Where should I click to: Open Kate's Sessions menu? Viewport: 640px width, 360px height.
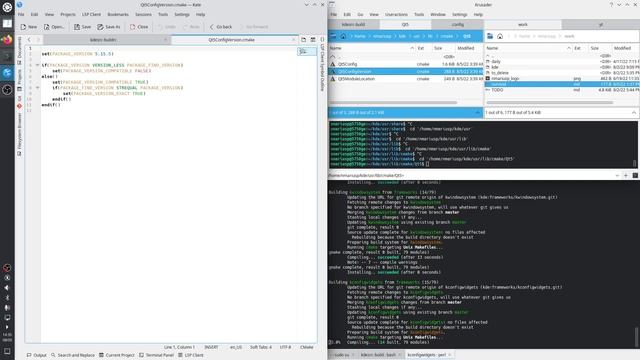pos(143,14)
